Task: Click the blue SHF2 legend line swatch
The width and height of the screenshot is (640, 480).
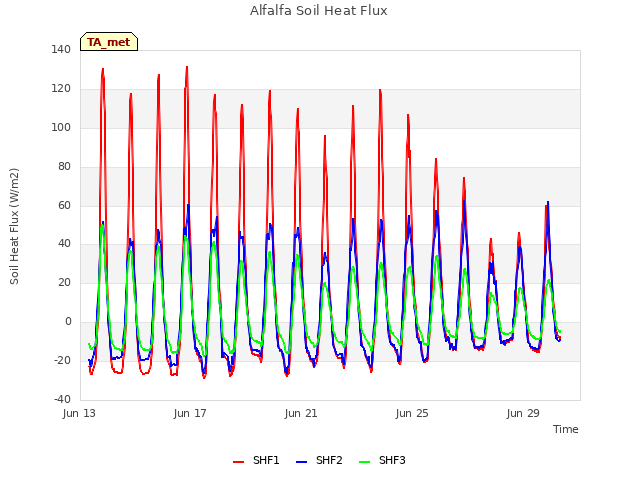Action: pyautogui.click(x=301, y=462)
